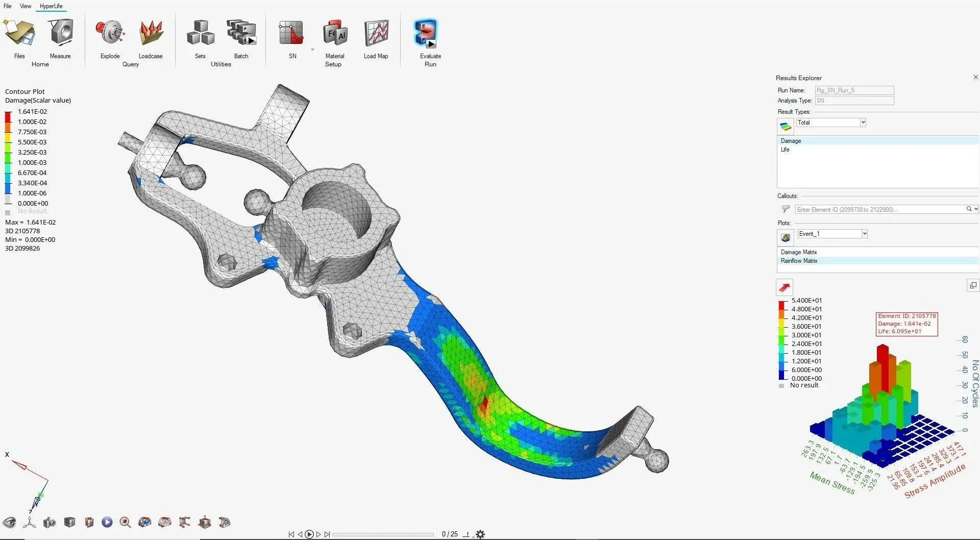Click the animation frame slider track
The height and width of the screenshot is (540, 980).
point(383,534)
